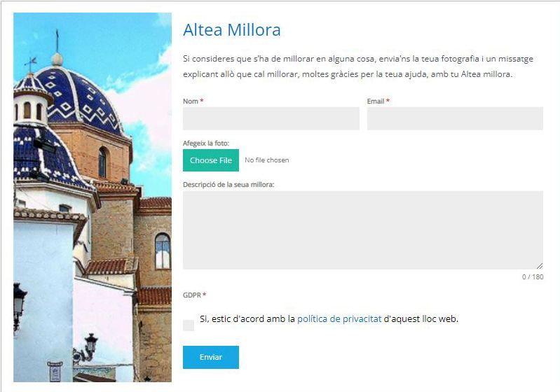This screenshot has width=560, height=392.
Task: Click inside the description textarea
Action: pos(362,230)
